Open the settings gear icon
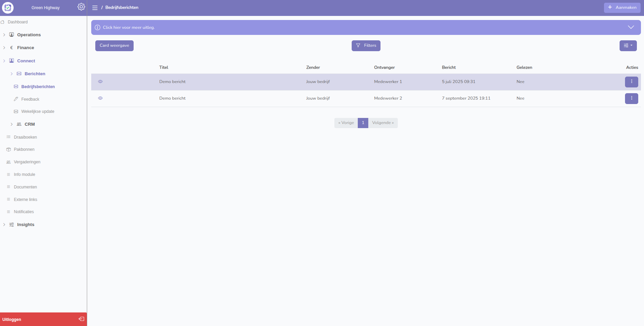The image size is (644, 326). pos(81,7)
